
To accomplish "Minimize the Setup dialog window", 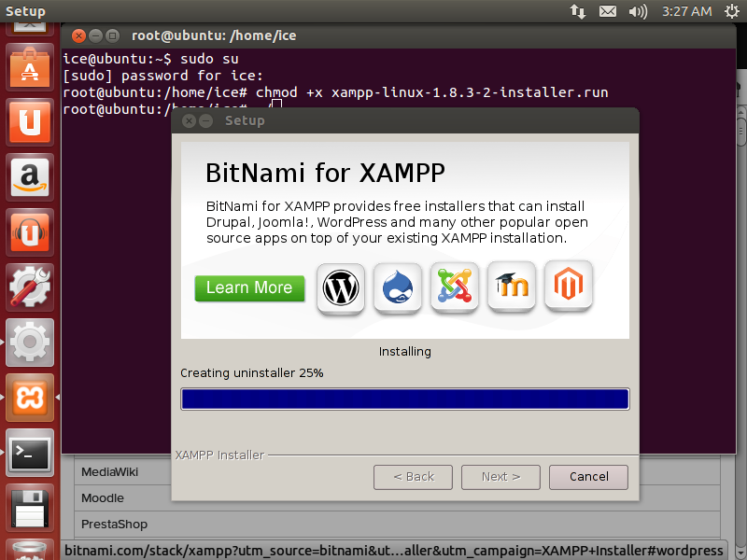I will click(x=205, y=121).
